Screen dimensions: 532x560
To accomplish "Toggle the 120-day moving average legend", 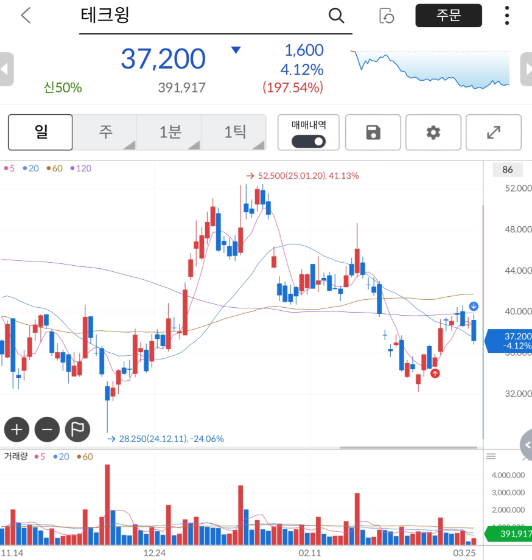I will click(x=81, y=169).
